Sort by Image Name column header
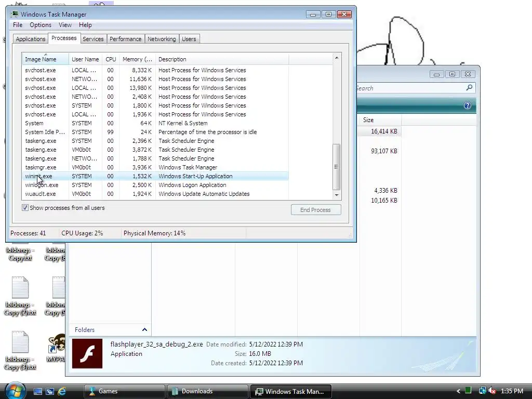Image resolution: width=532 pixels, height=399 pixels. click(46, 59)
